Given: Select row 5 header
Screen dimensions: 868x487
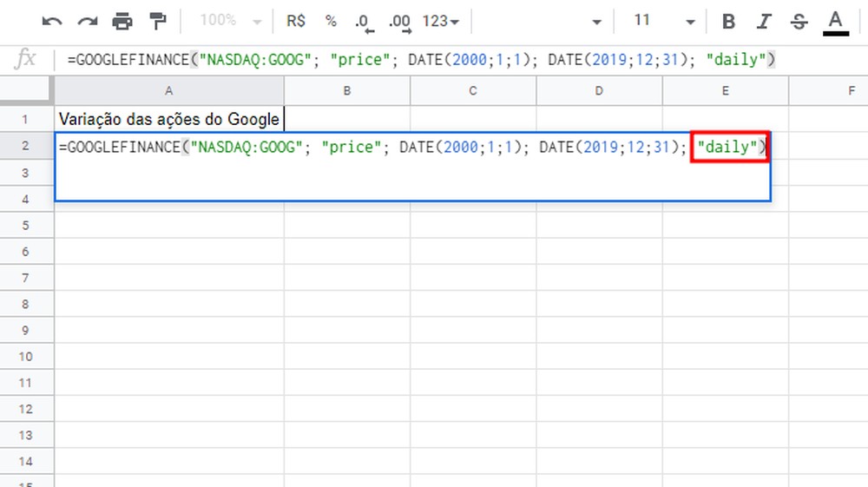Looking at the screenshot, I should [25, 225].
